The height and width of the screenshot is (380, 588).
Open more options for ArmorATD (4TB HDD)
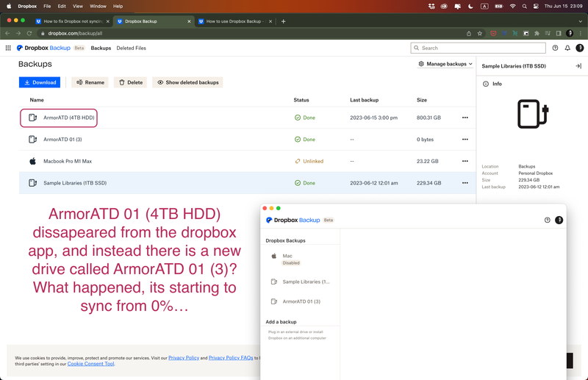coord(465,118)
